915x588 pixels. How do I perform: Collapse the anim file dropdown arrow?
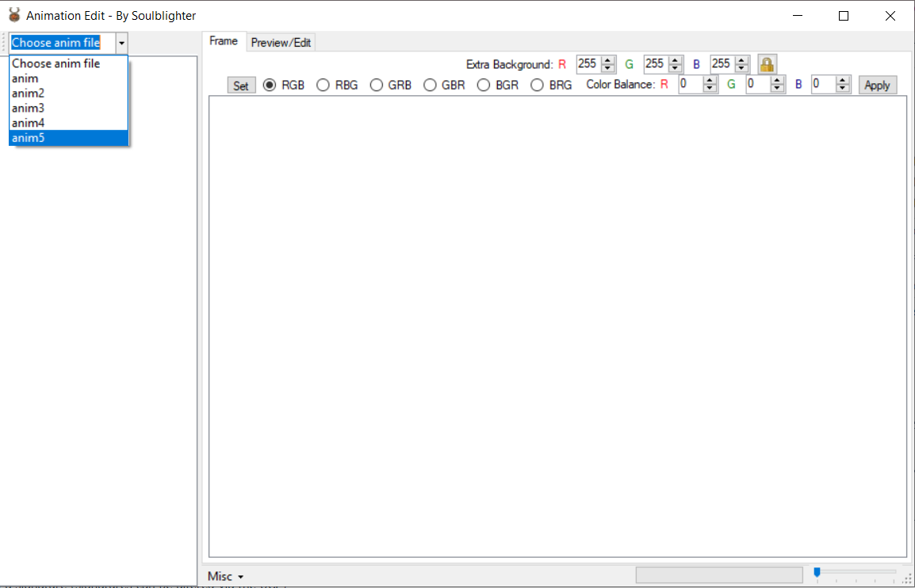121,44
